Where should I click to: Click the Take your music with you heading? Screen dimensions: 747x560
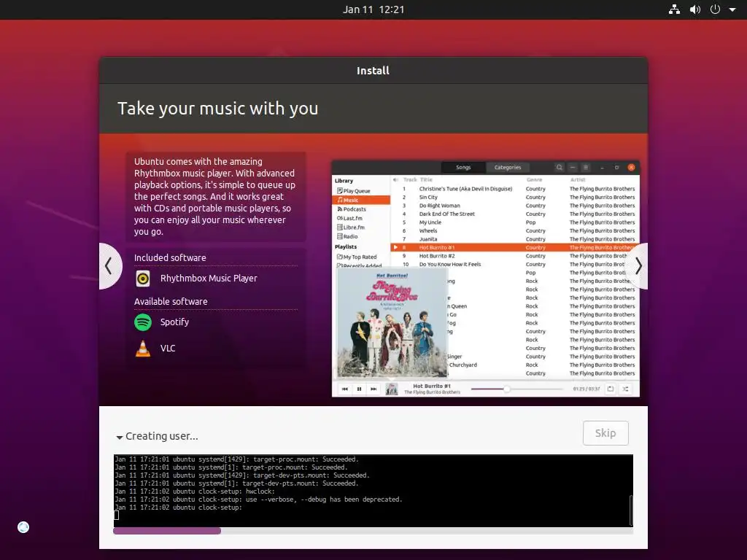[217, 109]
